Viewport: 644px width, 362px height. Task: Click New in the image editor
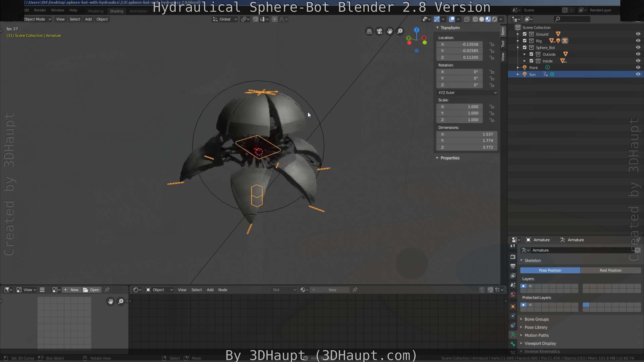click(71, 290)
